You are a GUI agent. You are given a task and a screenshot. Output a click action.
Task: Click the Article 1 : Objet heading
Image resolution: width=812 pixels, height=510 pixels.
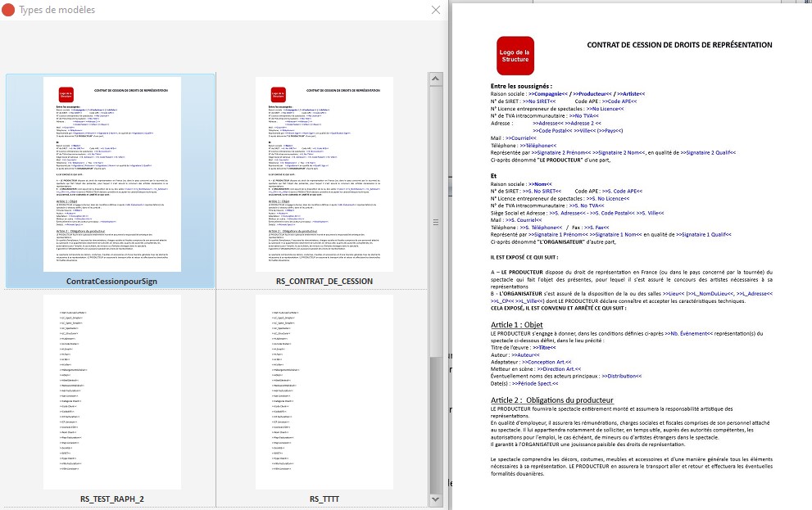coord(516,325)
